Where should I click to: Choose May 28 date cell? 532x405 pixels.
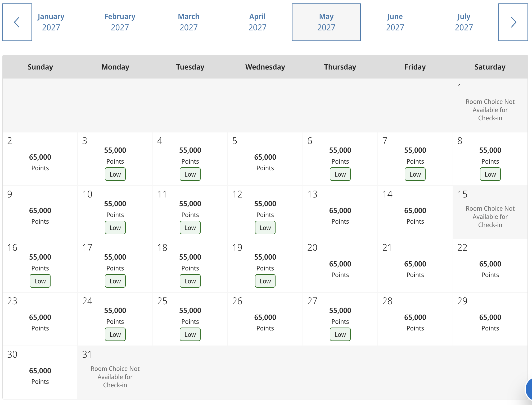pos(415,319)
